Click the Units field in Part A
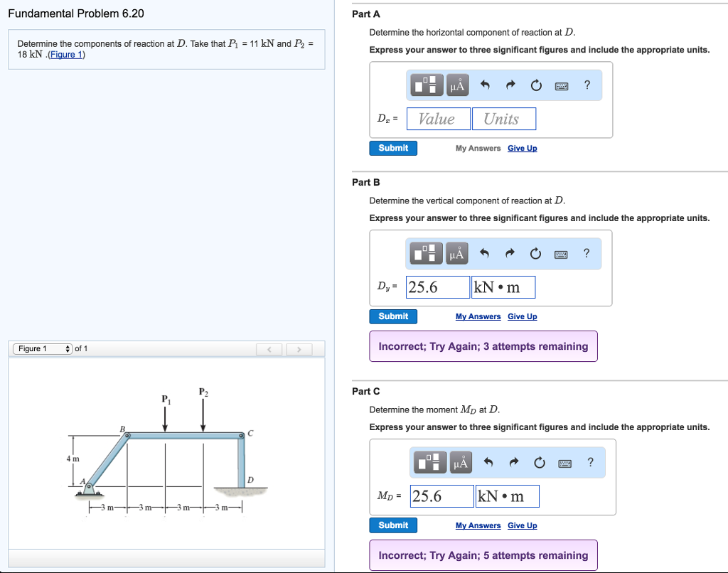This screenshot has height=573, width=728. click(504, 118)
